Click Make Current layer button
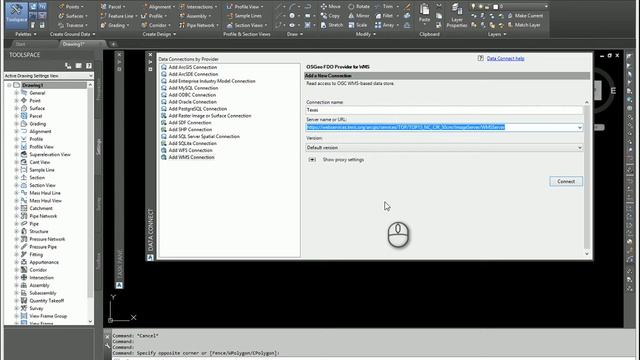The width and height of the screenshot is (640, 360). coord(525,16)
